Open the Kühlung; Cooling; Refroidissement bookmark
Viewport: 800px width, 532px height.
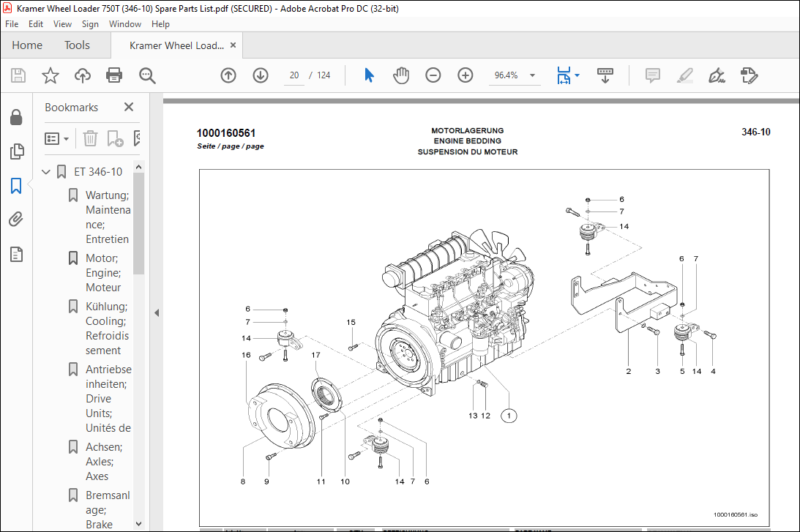[x=107, y=329]
